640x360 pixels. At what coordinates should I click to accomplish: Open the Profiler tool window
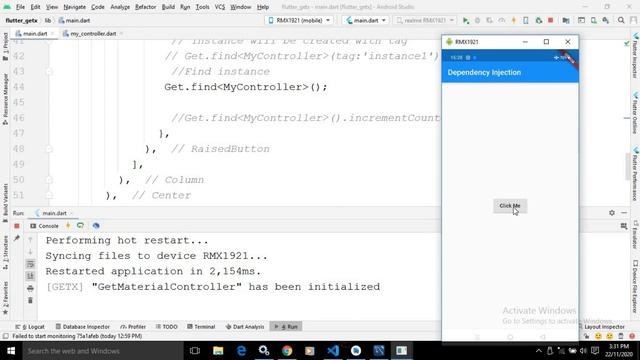[133, 327]
